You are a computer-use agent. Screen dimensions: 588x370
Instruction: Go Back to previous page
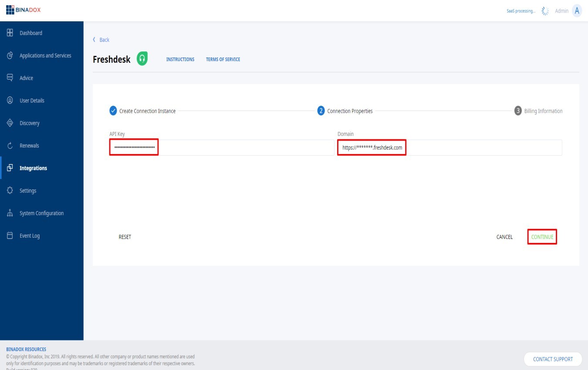101,40
